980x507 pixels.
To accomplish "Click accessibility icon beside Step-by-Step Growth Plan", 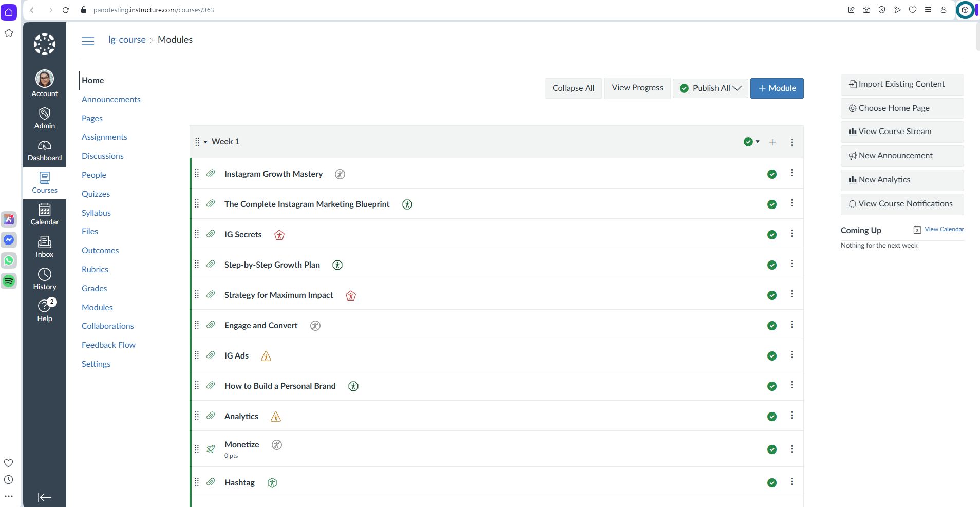I will pos(337,265).
